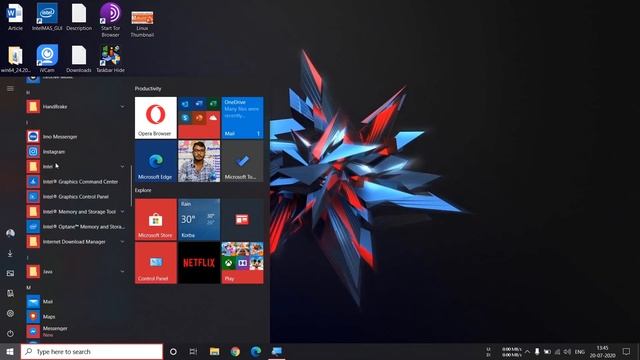Open Cortana from the taskbar
640x360 pixels.
pyautogui.click(x=173, y=351)
